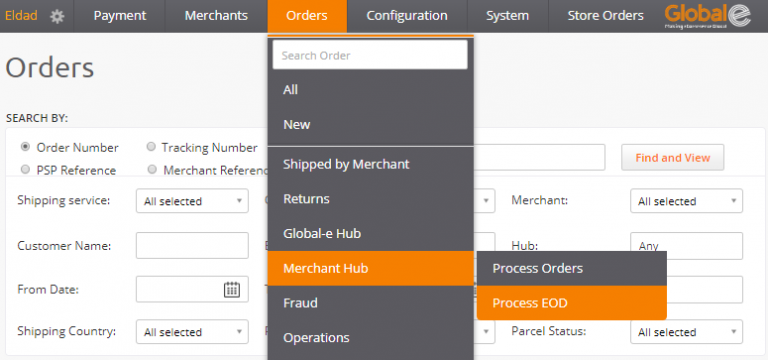Open the settings gear next to Eldad
Viewport: 768px width, 360px height.
coord(57,17)
